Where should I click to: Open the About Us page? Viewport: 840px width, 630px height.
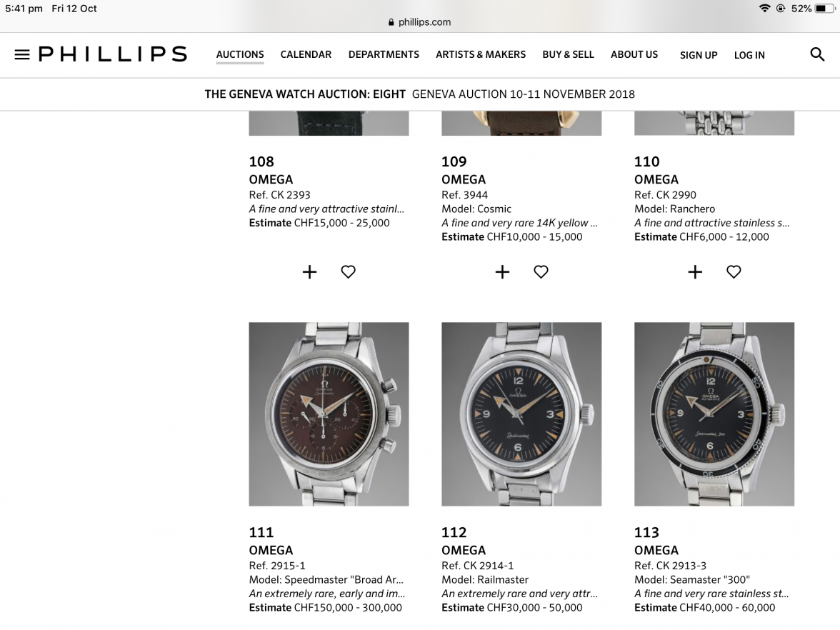(634, 54)
